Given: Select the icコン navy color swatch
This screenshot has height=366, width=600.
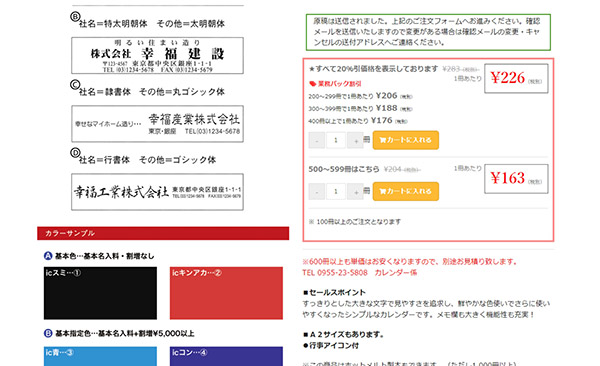Looking at the screenshot, I should (226, 356).
